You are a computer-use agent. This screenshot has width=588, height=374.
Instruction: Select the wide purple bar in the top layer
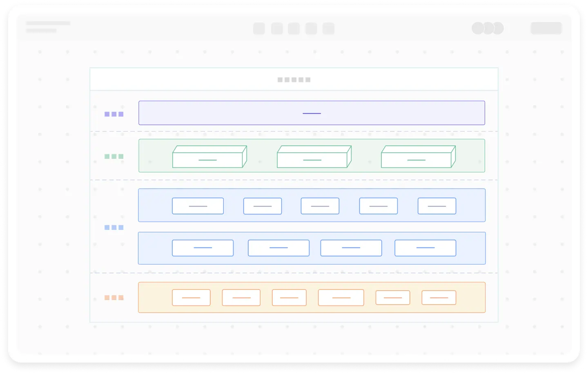(x=312, y=113)
